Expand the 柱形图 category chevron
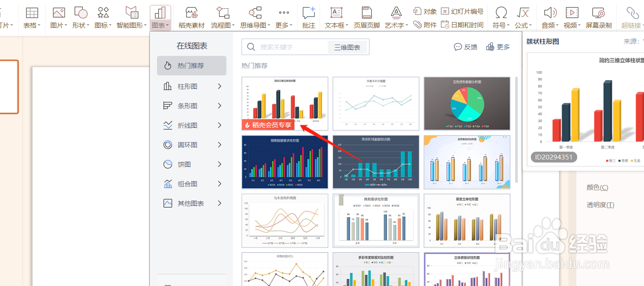The height and width of the screenshot is (286, 644). tap(219, 86)
